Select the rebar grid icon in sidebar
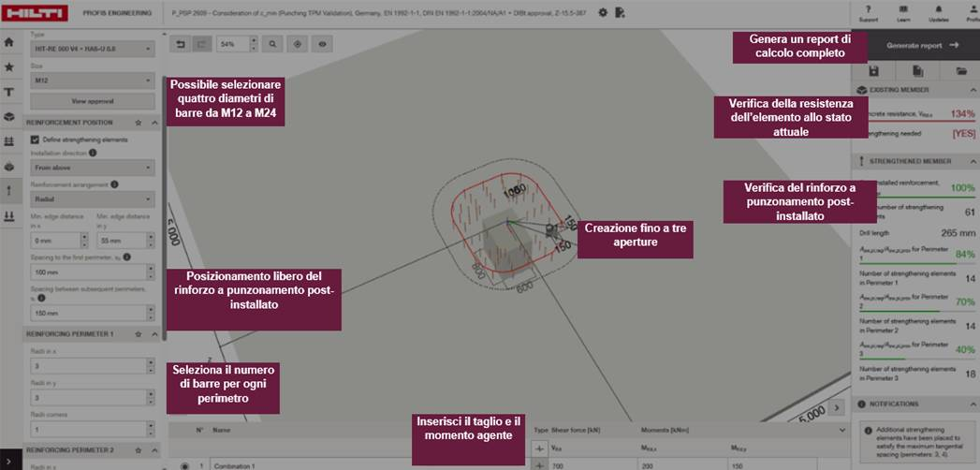980x470 pixels. click(x=8, y=141)
